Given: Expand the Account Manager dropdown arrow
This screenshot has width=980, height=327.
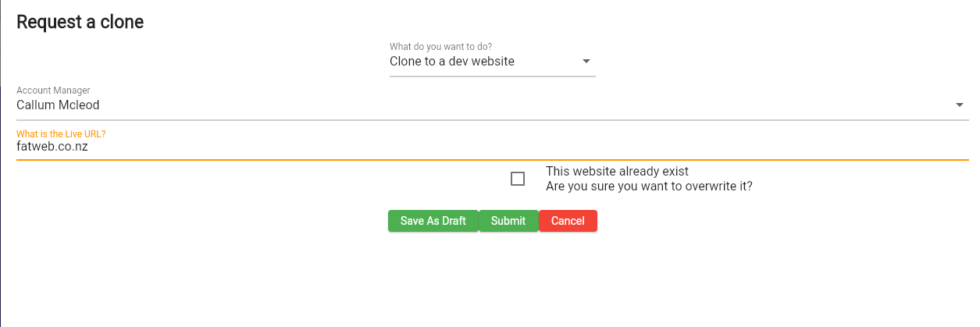Looking at the screenshot, I should pos(960,105).
